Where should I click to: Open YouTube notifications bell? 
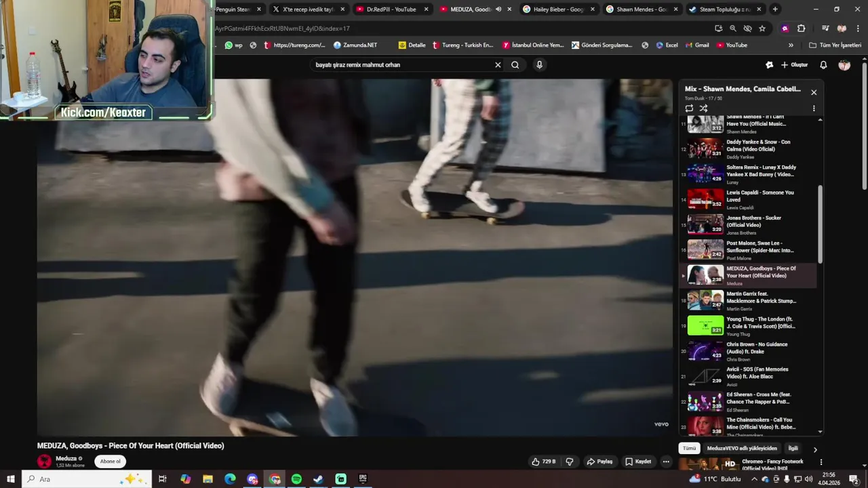[823, 65]
